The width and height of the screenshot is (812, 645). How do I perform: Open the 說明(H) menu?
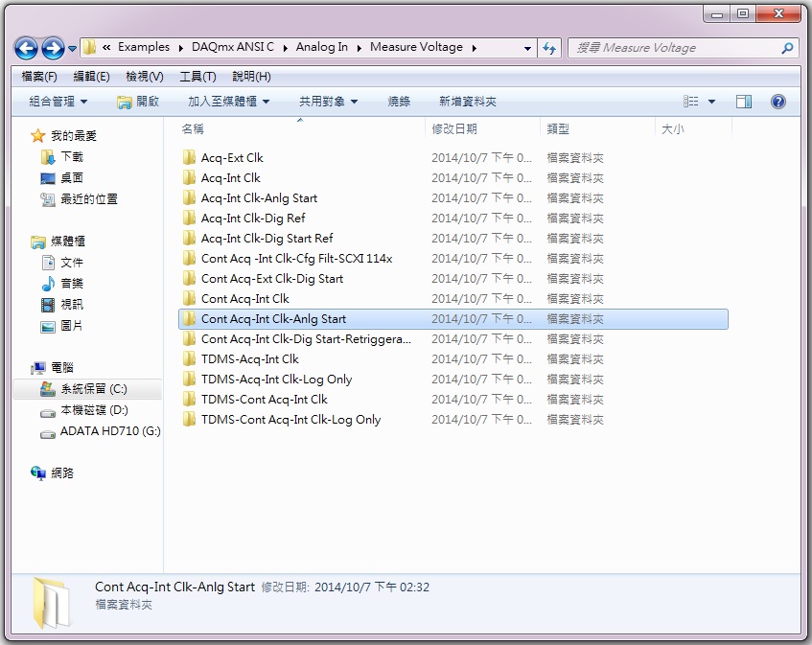point(251,77)
